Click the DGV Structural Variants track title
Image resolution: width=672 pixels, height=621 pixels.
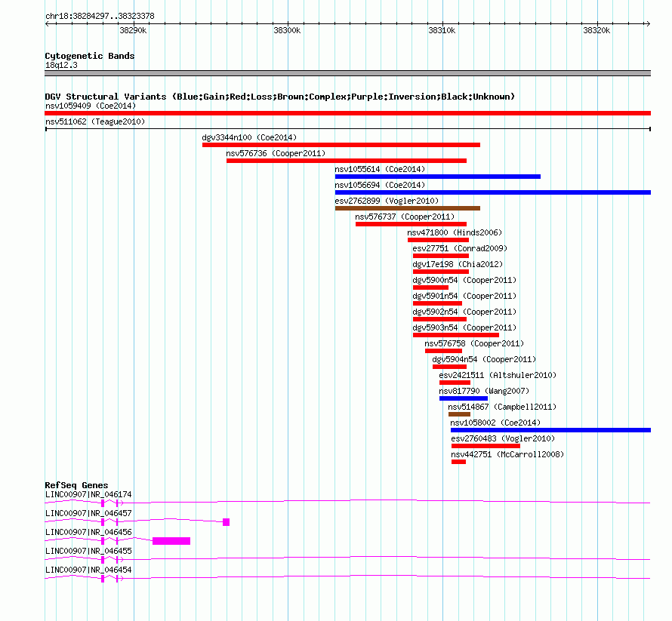(x=280, y=97)
